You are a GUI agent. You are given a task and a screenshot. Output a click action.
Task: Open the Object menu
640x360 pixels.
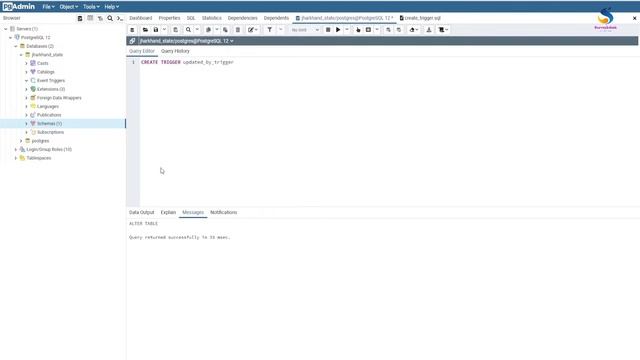click(69, 7)
